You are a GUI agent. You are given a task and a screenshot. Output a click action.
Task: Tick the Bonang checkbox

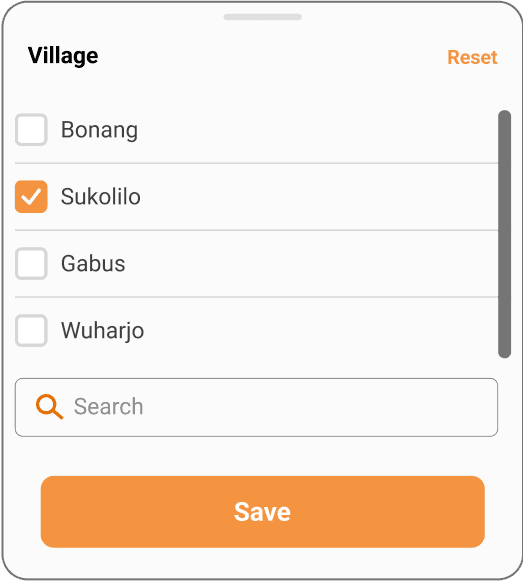31,130
